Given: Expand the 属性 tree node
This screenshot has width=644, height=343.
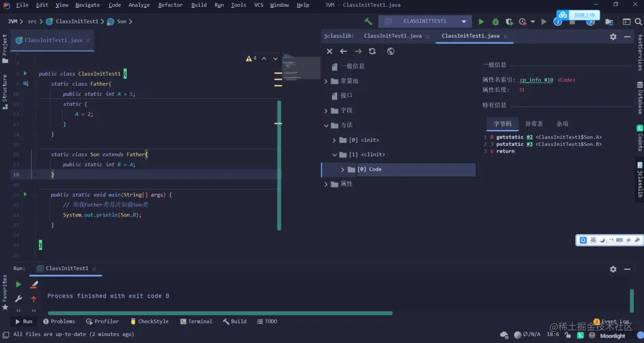Looking at the screenshot, I should tap(326, 184).
